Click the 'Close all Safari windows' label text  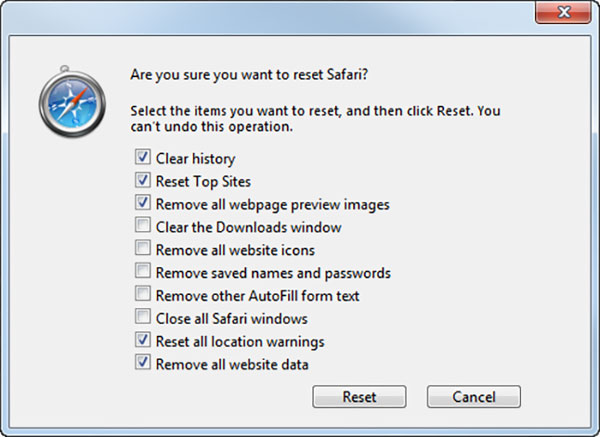(231, 319)
